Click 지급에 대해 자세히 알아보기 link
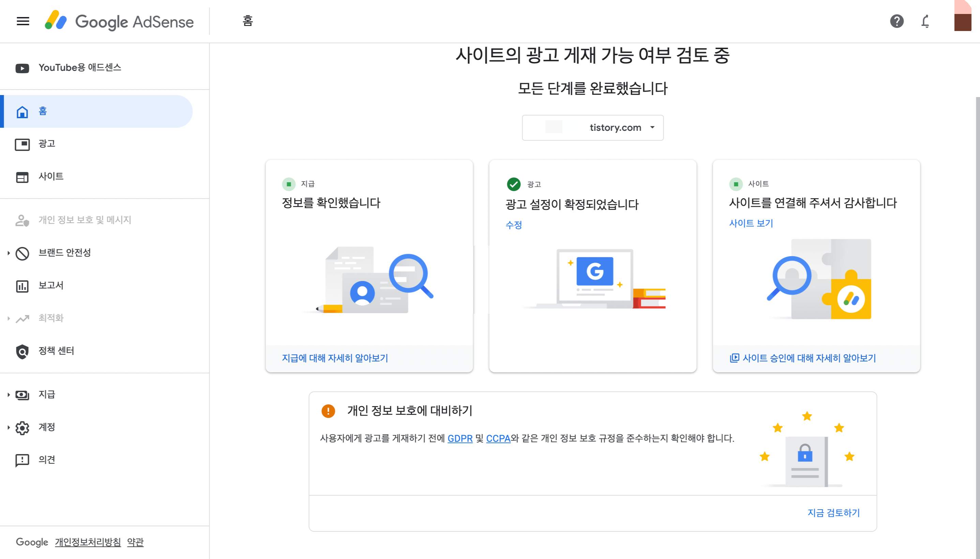Viewport: 980px width, 559px height. click(335, 358)
